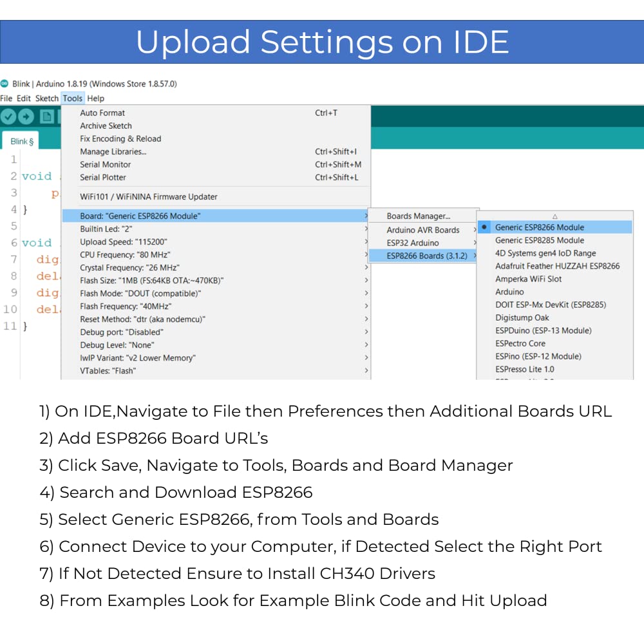The height and width of the screenshot is (644, 644).
Task: Pick ESPDuino (ESP-13 Module) from board list
Action: click(x=543, y=330)
